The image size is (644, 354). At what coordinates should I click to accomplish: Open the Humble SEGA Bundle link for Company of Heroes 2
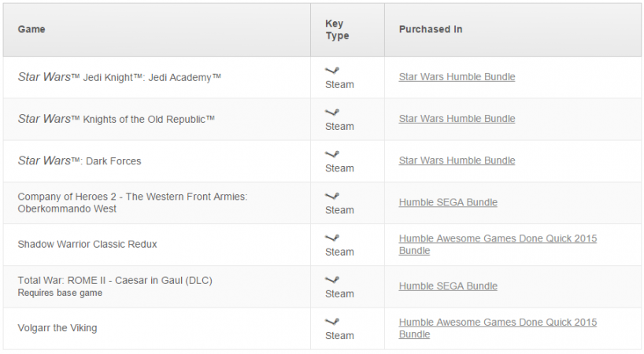pyautogui.click(x=448, y=203)
